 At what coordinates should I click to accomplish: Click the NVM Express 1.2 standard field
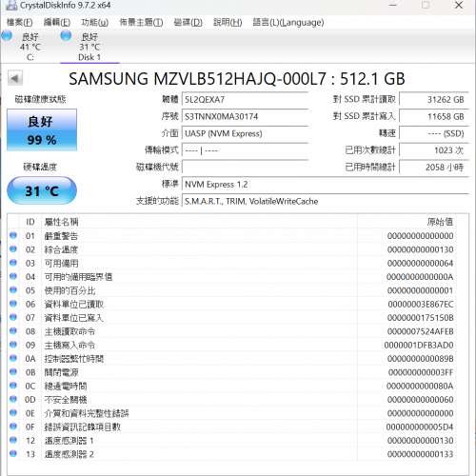pos(326,185)
